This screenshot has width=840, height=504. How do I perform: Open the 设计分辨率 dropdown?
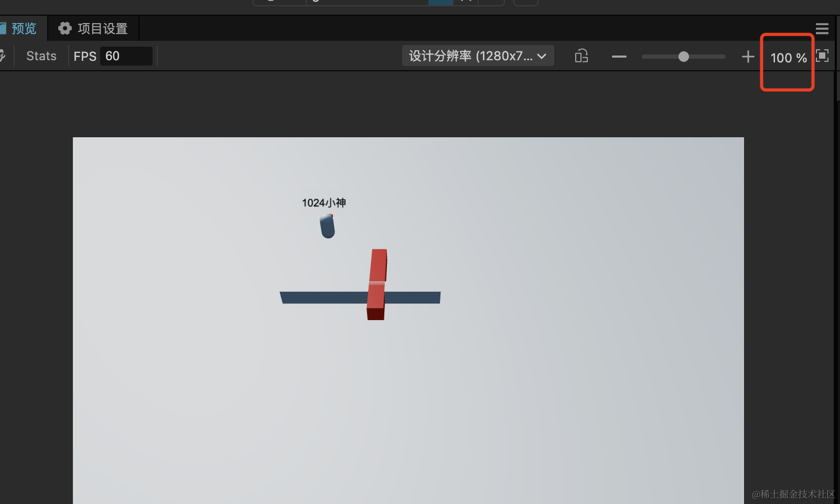[478, 56]
